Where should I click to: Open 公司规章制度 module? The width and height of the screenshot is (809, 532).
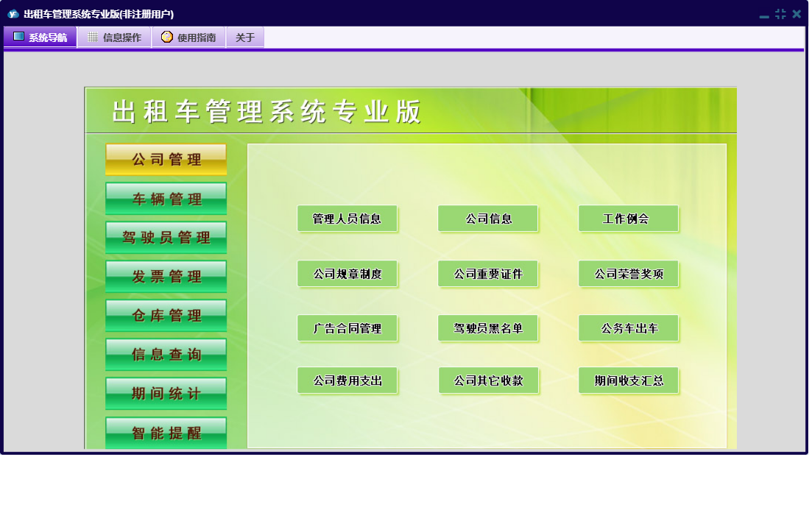click(347, 274)
